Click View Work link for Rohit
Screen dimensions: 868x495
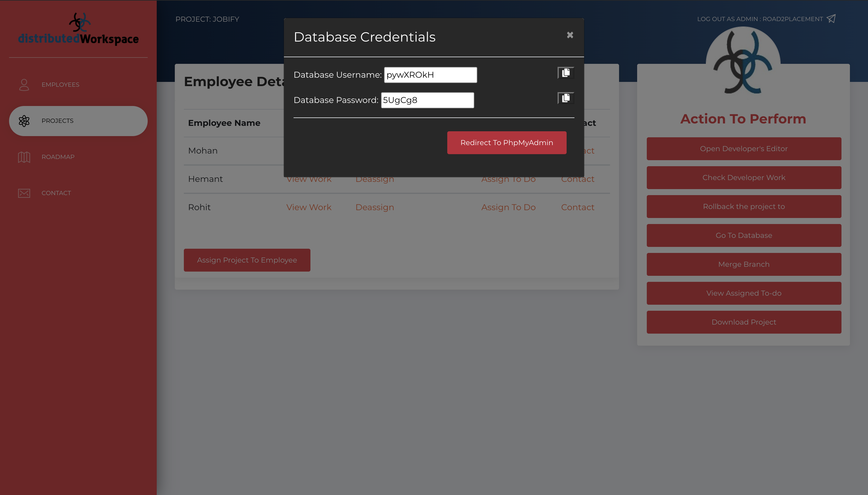(x=309, y=207)
